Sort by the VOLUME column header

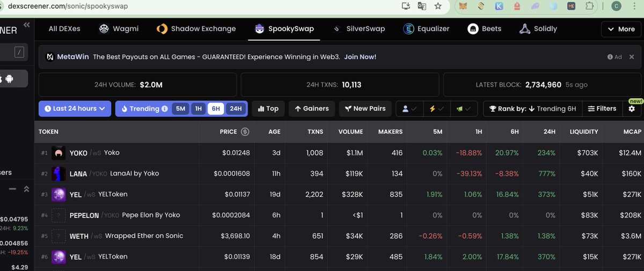350,131
